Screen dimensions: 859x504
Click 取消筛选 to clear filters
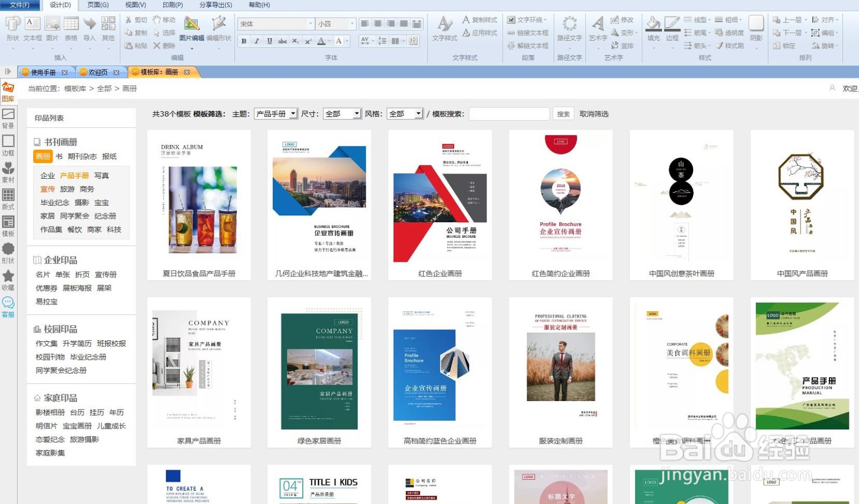coord(594,114)
